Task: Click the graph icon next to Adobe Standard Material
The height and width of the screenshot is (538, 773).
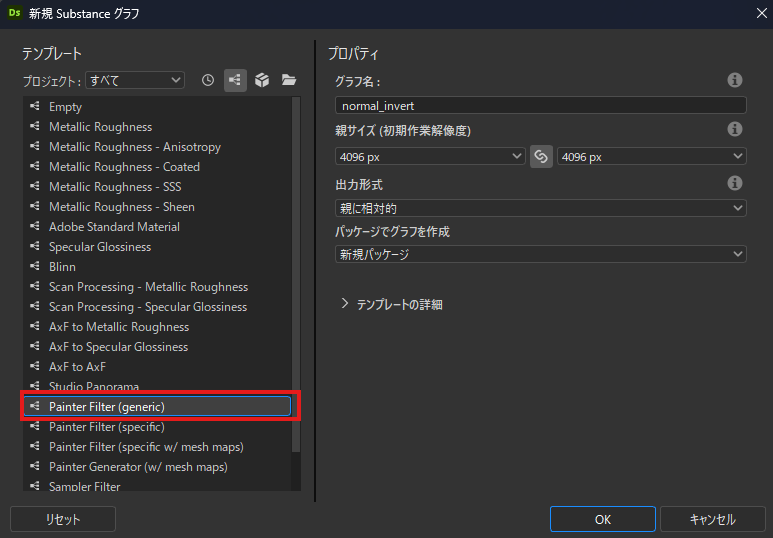Action: (35, 226)
